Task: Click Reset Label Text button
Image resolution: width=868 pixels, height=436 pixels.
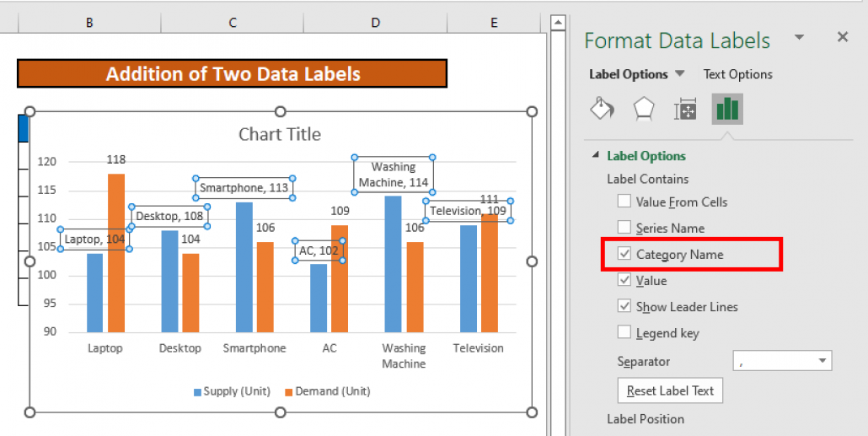Action: (670, 391)
